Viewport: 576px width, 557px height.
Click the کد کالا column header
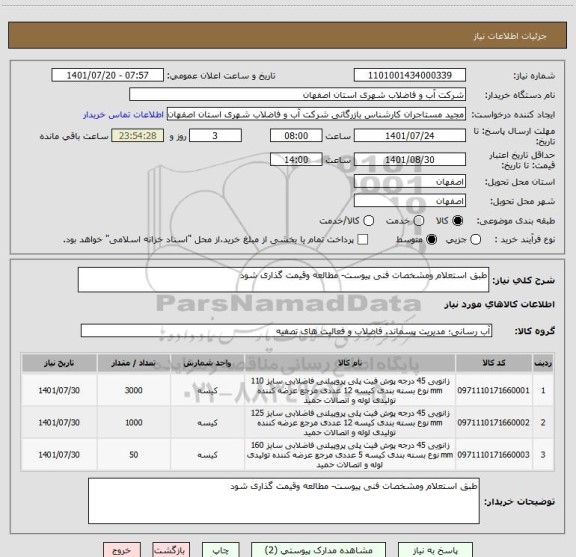tap(494, 363)
